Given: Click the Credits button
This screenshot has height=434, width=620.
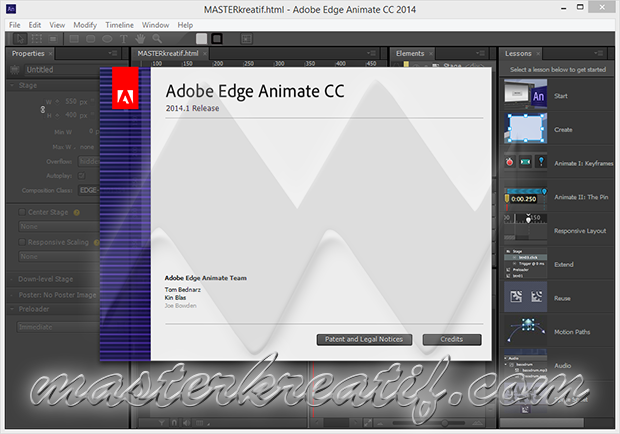Looking at the screenshot, I should pos(452,340).
